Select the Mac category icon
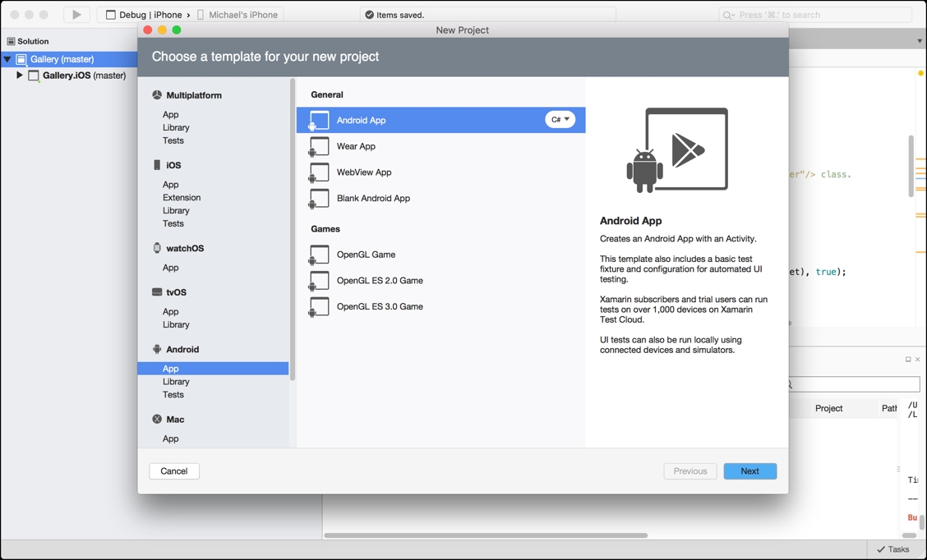This screenshot has width=927, height=560. 156,420
